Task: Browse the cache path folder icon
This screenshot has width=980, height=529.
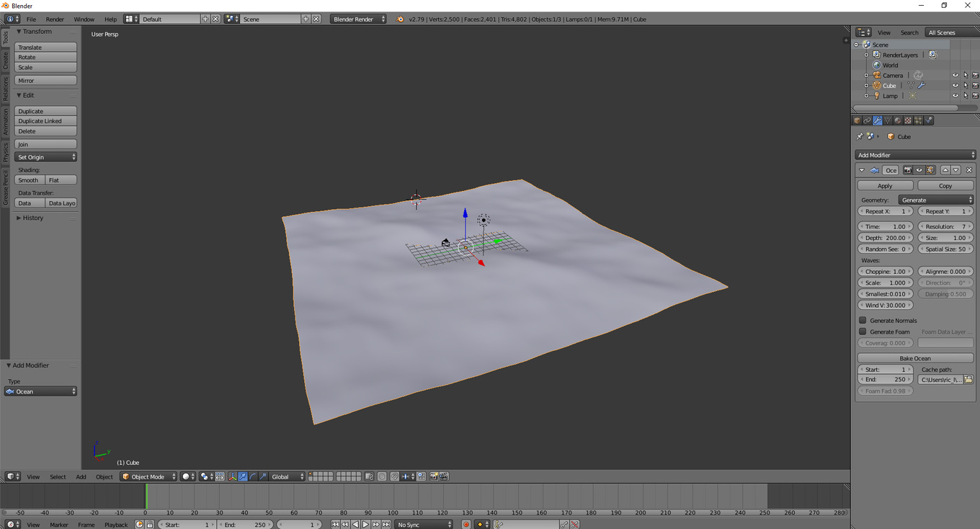Action: tap(968, 379)
